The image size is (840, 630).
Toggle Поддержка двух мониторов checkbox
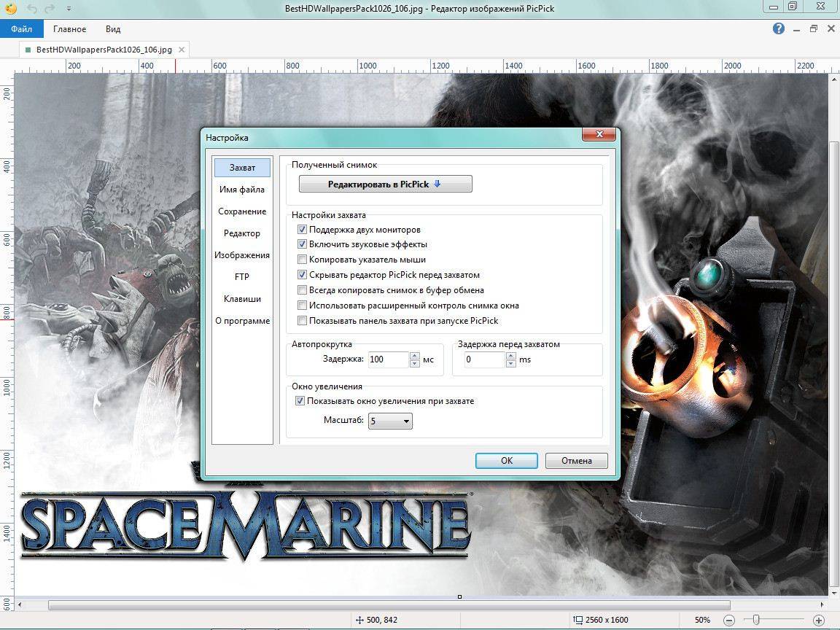point(302,230)
